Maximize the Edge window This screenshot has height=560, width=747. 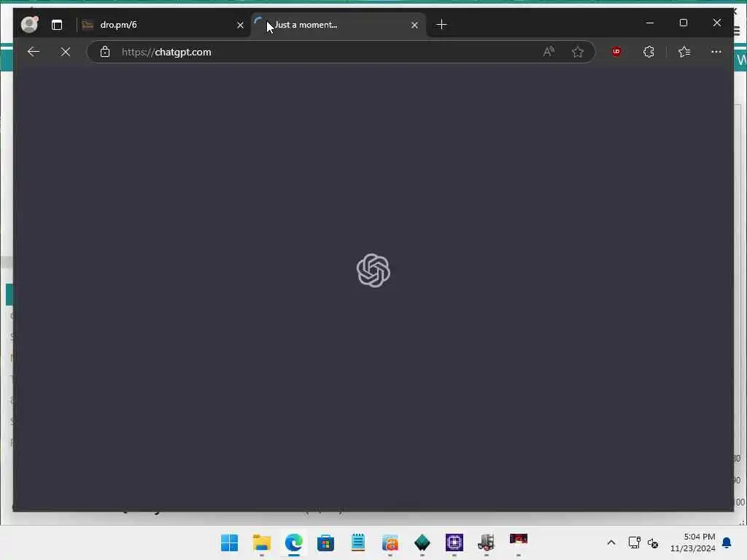[683, 23]
